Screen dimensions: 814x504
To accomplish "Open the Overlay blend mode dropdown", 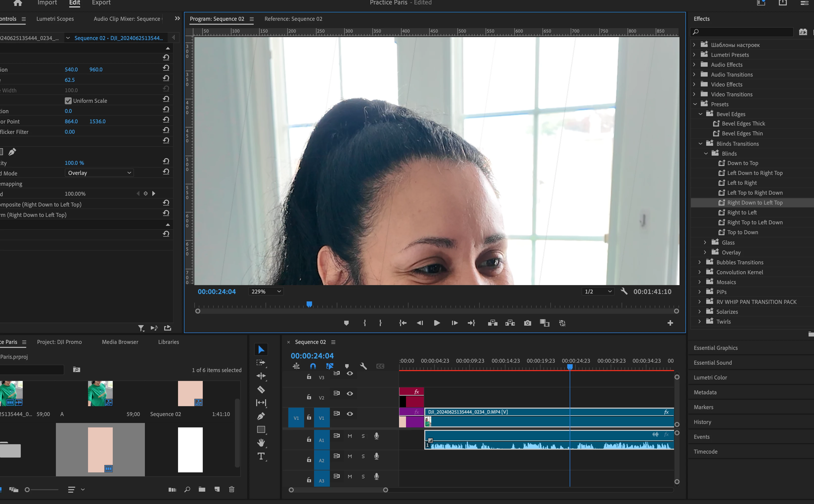I will point(99,173).
